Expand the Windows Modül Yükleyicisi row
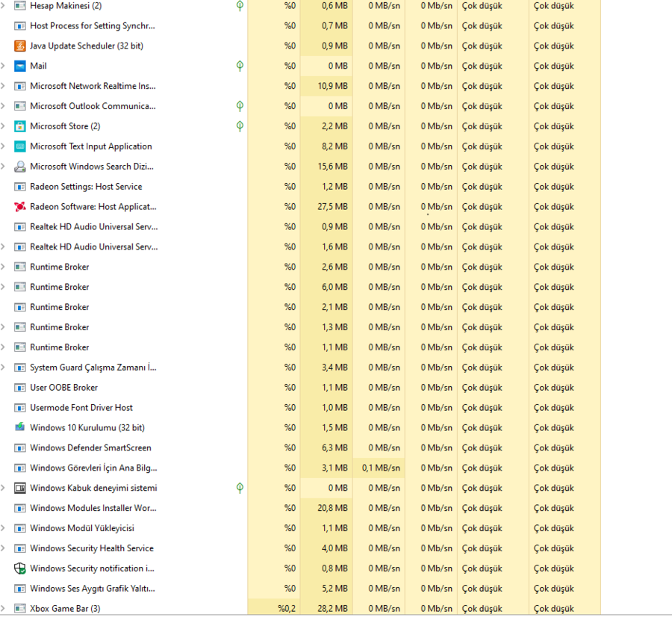Screen dimensions: 672x623 click(3, 528)
